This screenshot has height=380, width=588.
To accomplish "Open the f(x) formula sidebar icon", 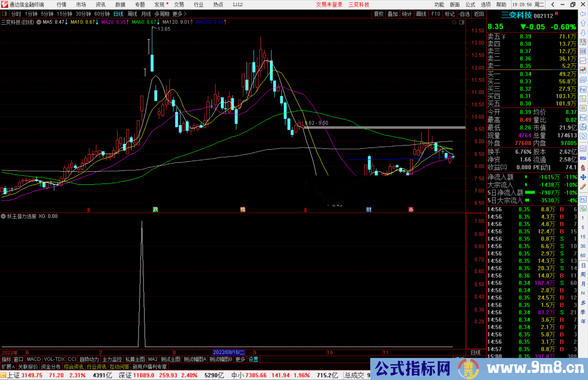I will pos(583,127).
